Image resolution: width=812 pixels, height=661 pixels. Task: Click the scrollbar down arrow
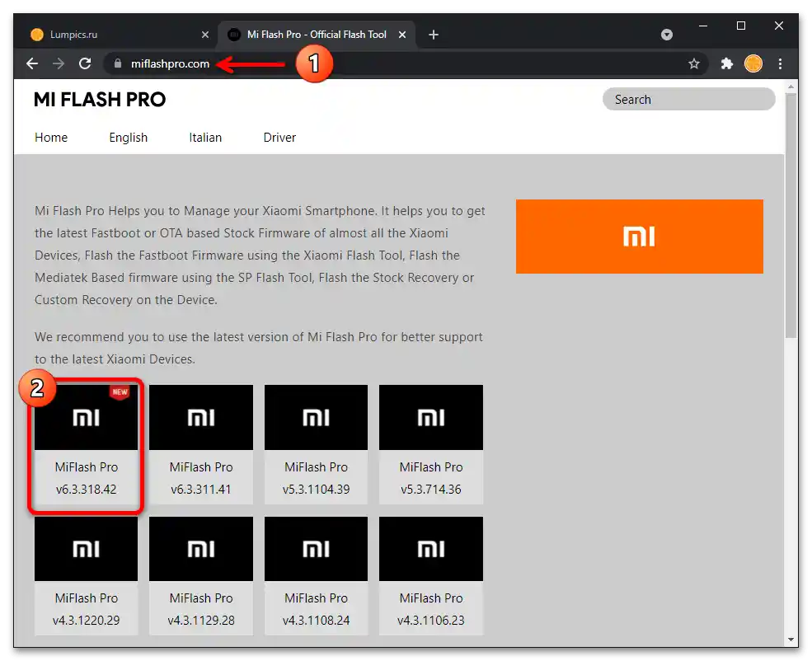coord(791,640)
